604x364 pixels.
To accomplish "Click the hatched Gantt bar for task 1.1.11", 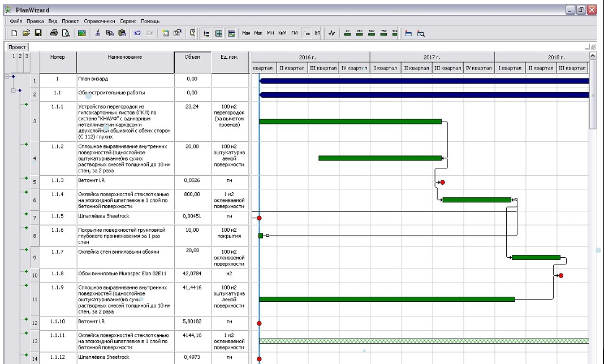I will [x=424, y=341].
